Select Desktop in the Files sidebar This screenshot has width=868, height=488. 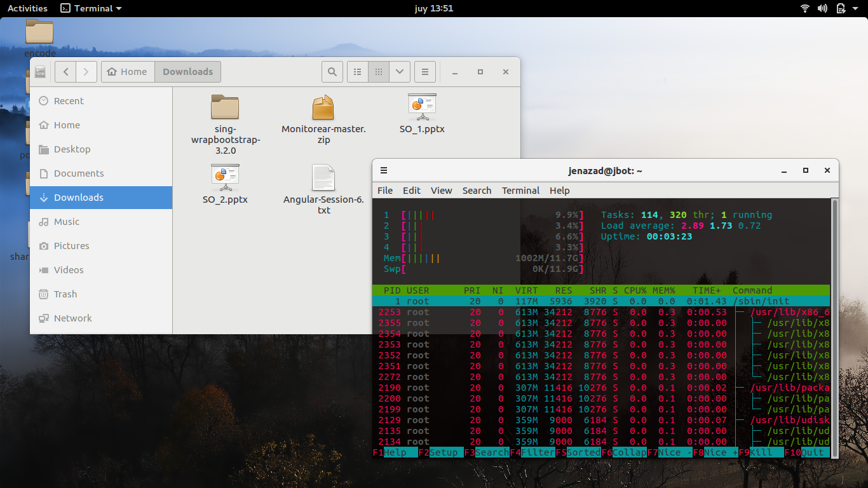(101, 149)
